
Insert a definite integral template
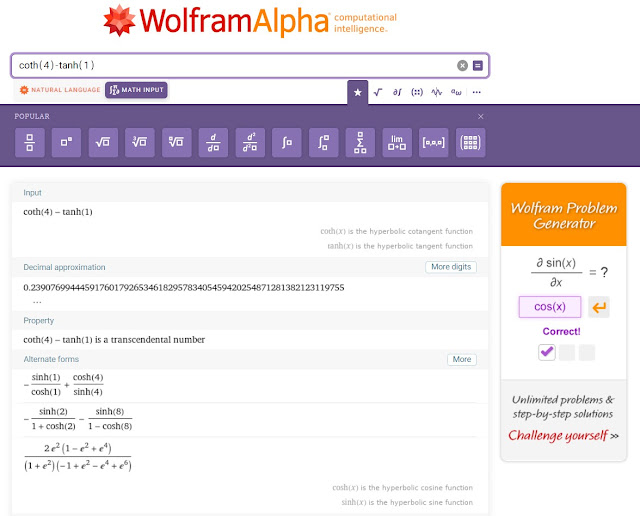323,142
